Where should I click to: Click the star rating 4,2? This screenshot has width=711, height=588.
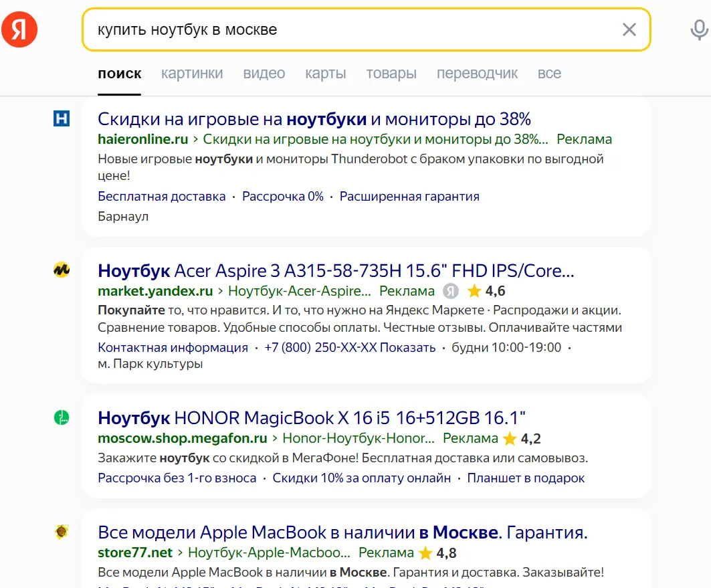point(522,438)
